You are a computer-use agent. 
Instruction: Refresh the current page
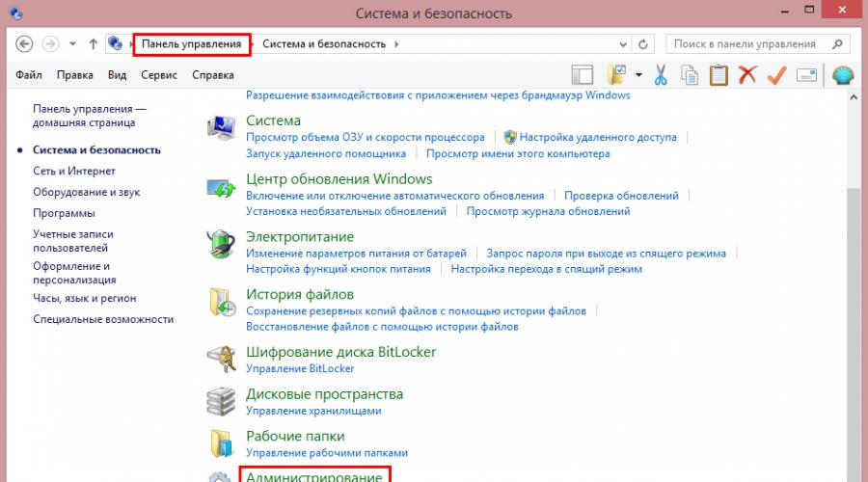point(642,44)
